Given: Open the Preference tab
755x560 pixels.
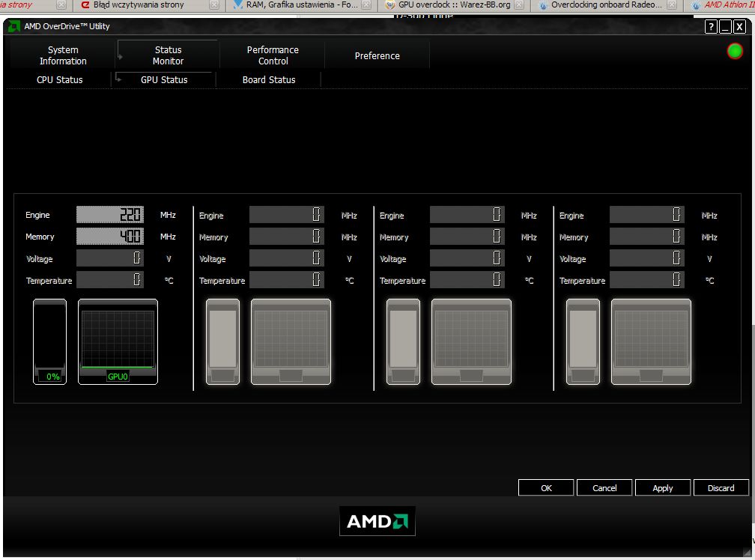Looking at the screenshot, I should (377, 56).
